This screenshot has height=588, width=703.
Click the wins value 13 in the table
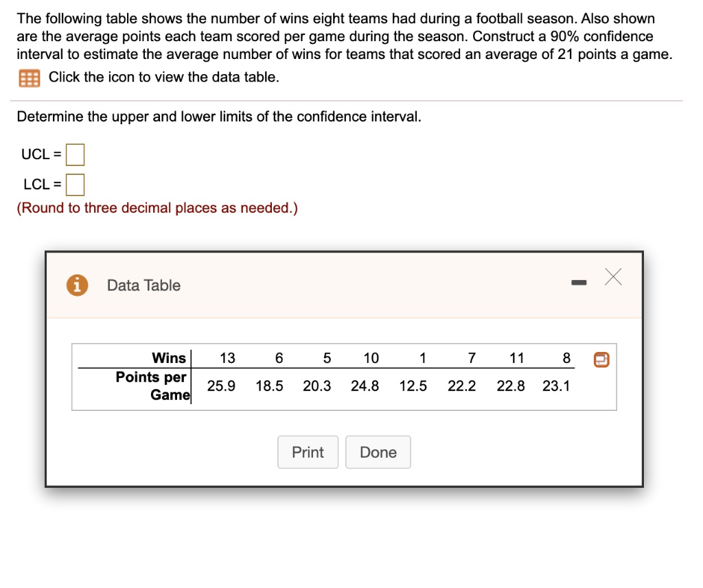coord(227,357)
